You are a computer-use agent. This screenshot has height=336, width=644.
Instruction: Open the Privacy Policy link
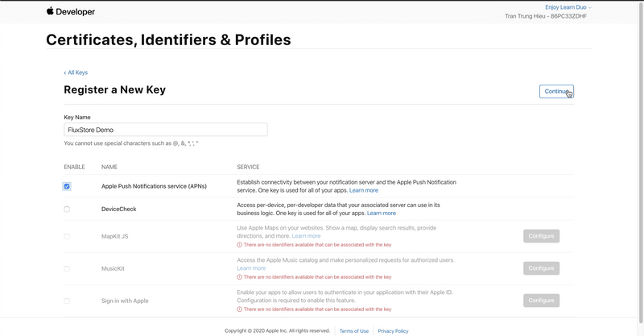393,331
